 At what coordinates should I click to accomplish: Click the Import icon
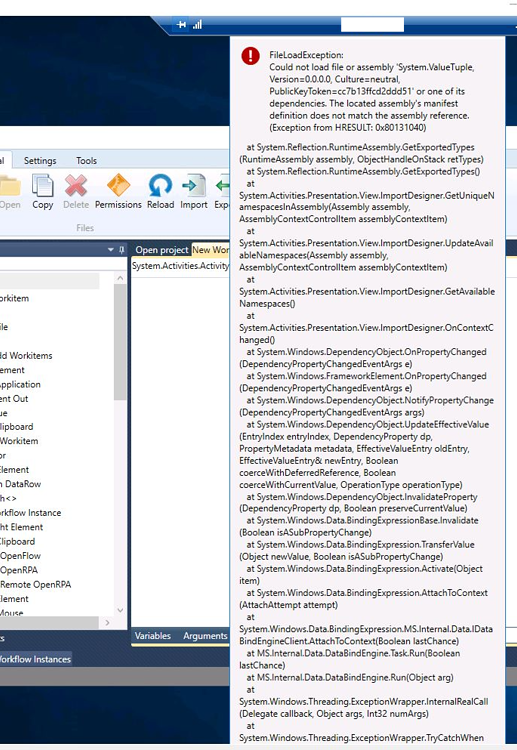[x=194, y=186]
